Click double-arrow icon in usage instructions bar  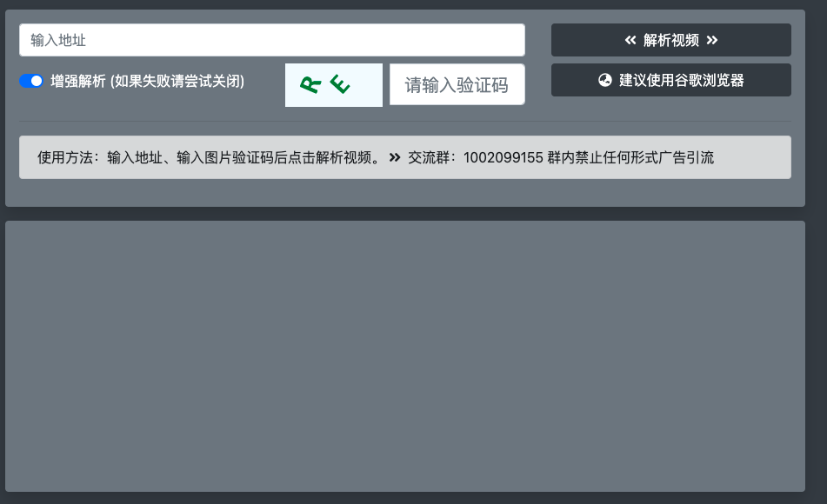[x=395, y=158]
